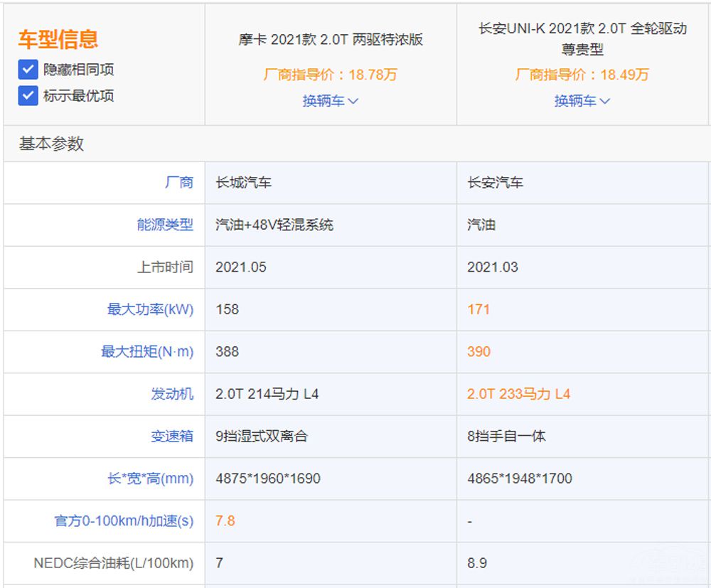The width and height of the screenshot is (711, 588).
Task: Select the 最大功率(kW) label link
Action: [x=150, y=309]
